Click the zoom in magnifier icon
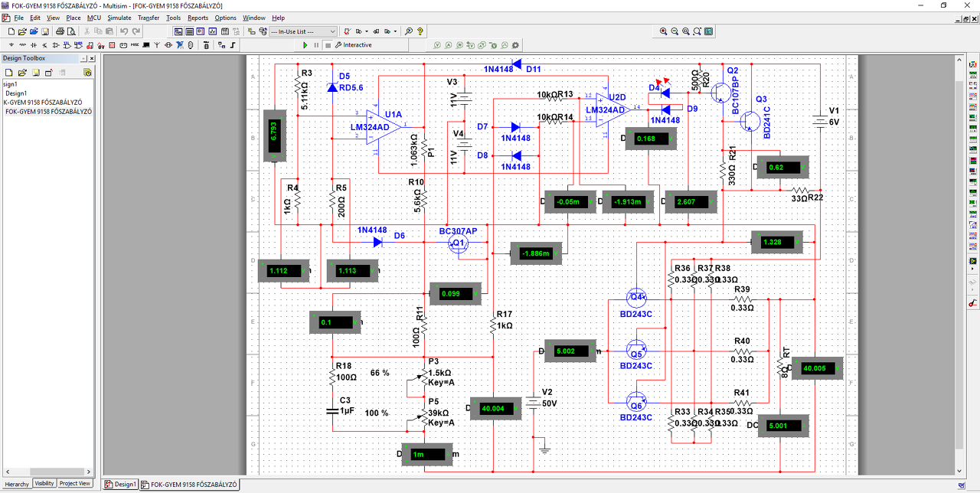This screenshot has height=493, width=980. pos(663,31)
